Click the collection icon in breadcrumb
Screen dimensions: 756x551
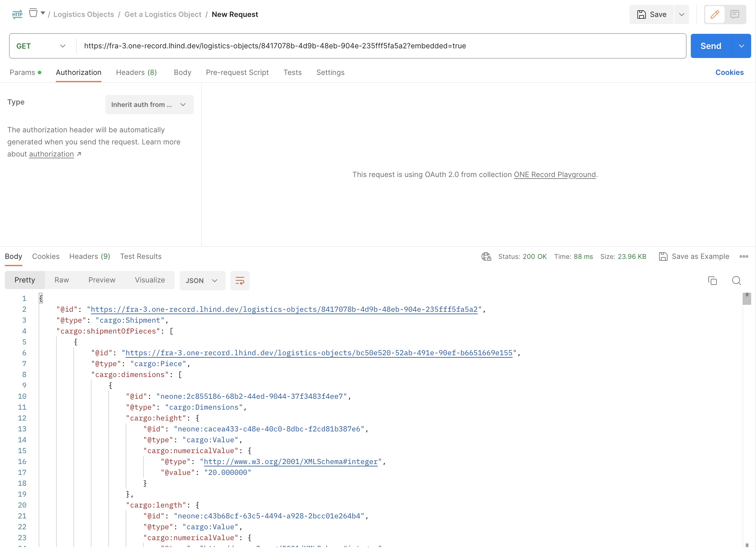coord(33,13)
